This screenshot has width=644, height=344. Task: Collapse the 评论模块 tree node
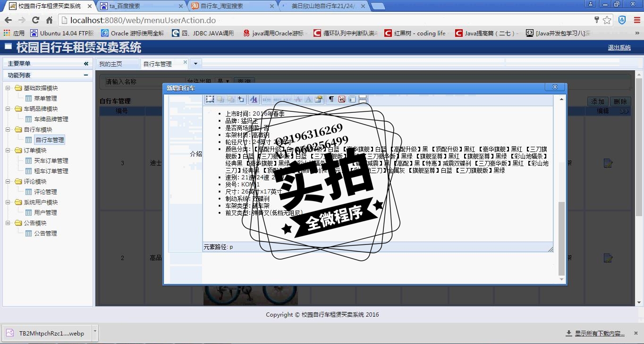(8, 182)
